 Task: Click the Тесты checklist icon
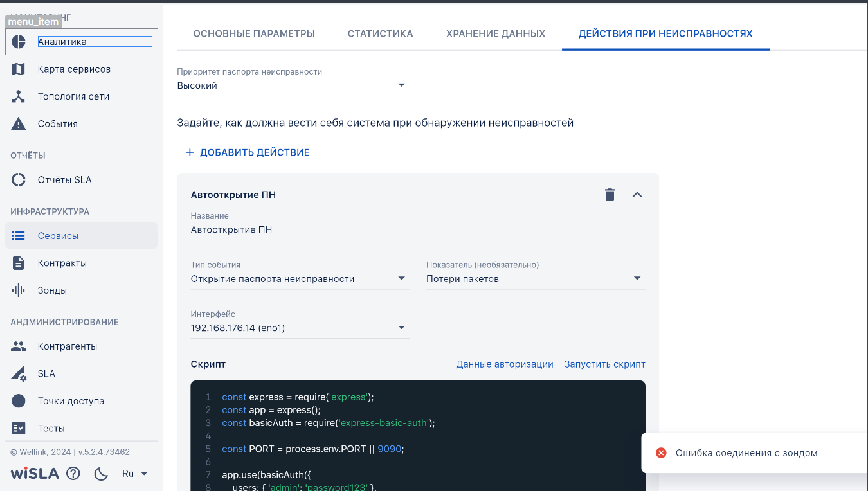pos(19,428)
